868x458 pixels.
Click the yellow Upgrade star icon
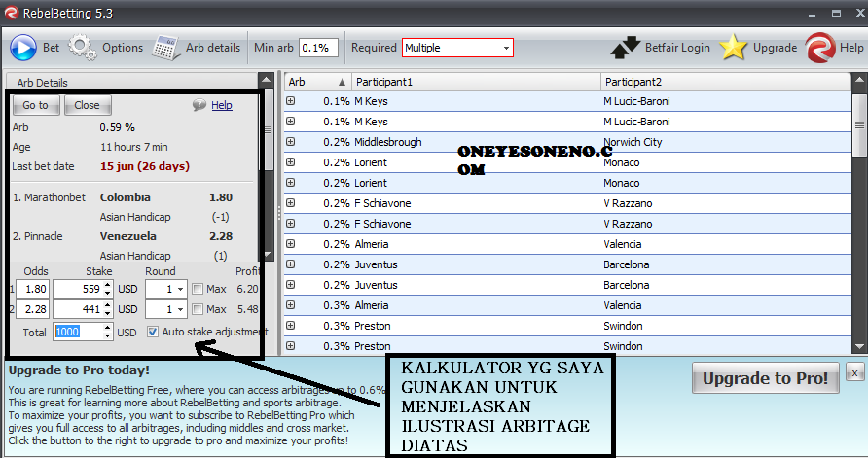point(733,48)
